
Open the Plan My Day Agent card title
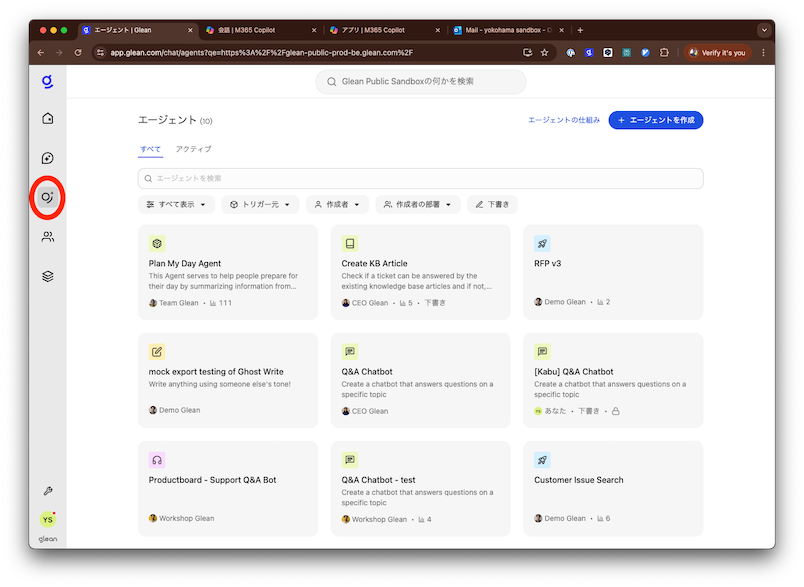pyautogui.click(x=185, y=264)
